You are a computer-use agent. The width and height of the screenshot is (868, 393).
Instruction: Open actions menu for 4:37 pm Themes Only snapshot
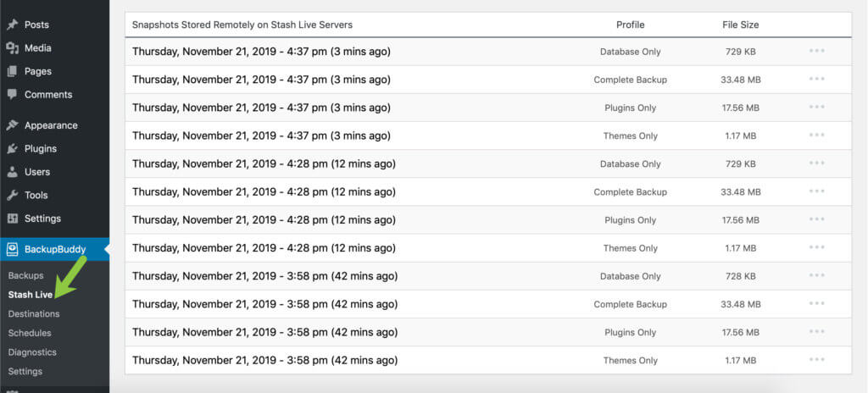816,135
